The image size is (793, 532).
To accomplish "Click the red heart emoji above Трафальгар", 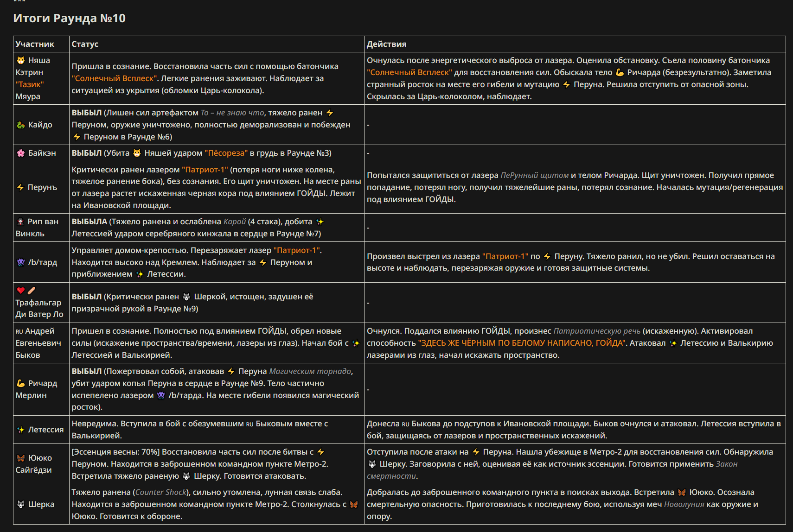I will [20, 291].
